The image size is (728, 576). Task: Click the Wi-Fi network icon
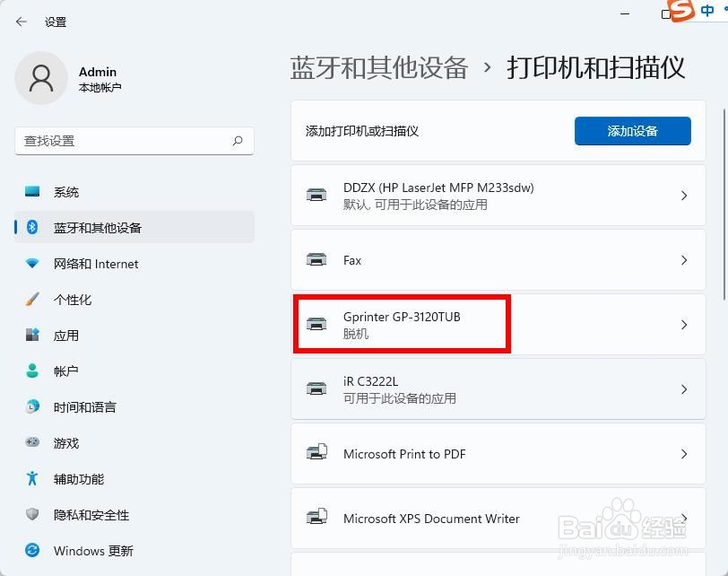click(32, 264)
